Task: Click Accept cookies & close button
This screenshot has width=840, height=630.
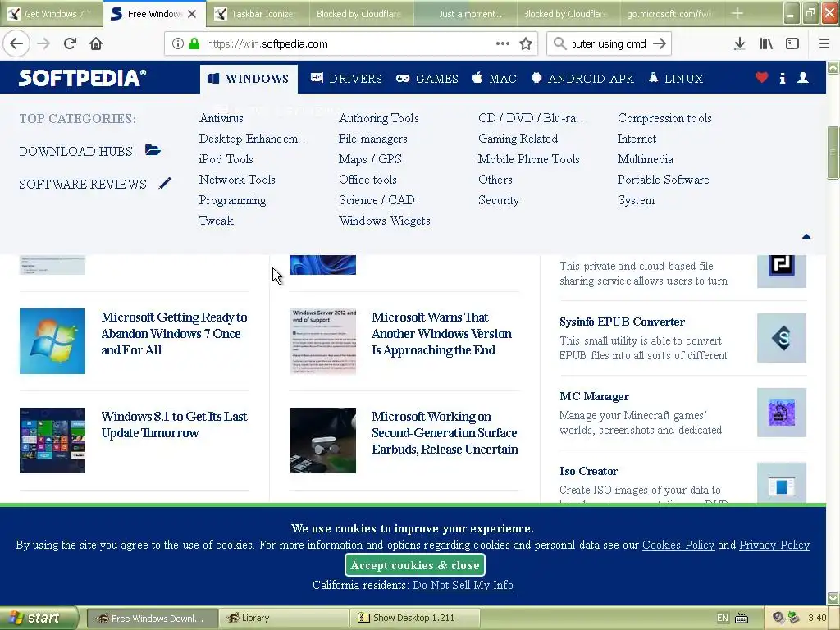Action: click(x=415, y=565)
